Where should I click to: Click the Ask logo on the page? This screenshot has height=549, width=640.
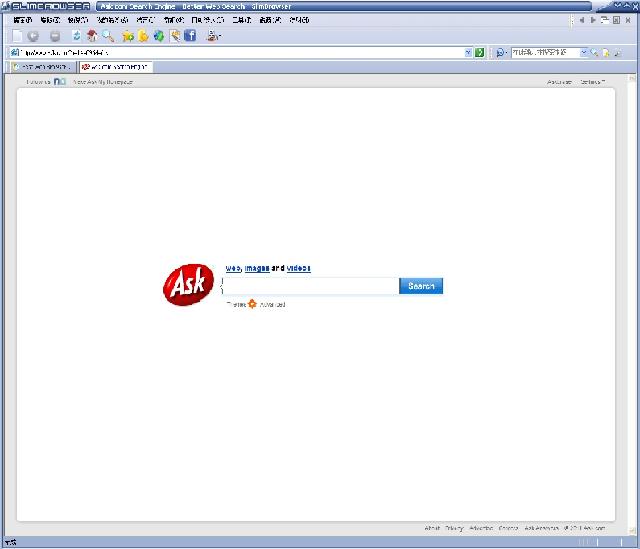click(187, 286)
